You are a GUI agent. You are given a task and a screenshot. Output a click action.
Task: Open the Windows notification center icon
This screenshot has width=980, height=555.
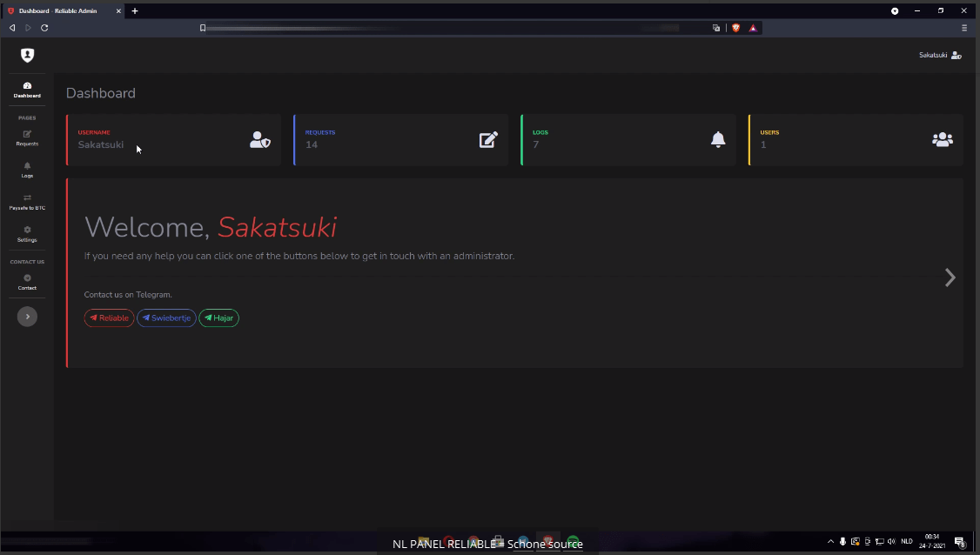tap(958, 541)
